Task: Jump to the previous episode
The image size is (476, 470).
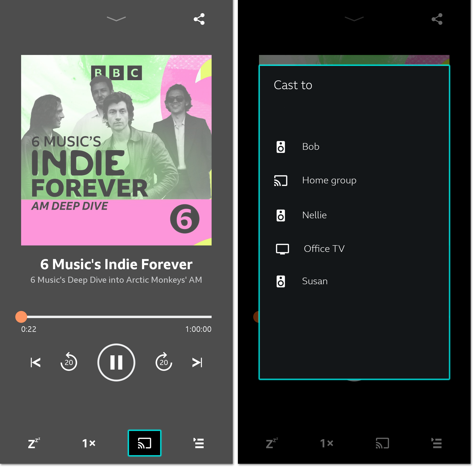Action: 35,362
